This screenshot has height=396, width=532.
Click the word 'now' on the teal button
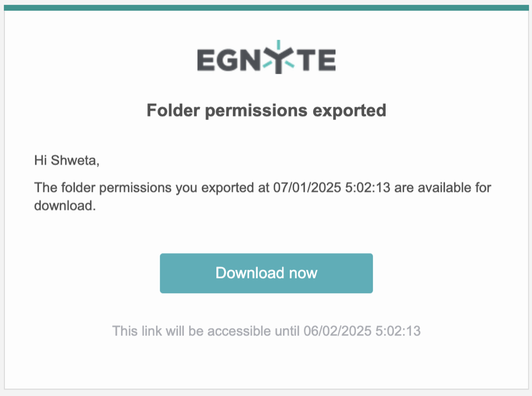click(x=303, y=273)
